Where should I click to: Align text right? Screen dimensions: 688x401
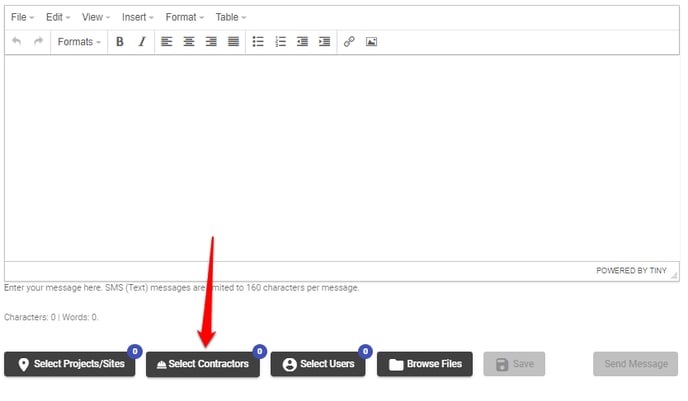tap(211, 42)
